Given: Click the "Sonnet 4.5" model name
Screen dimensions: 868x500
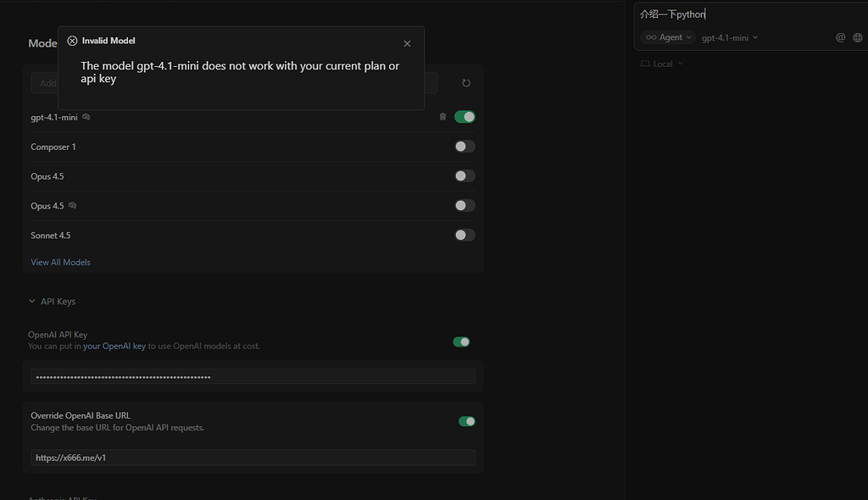Looking at the screenshot, I should (50, 236).
